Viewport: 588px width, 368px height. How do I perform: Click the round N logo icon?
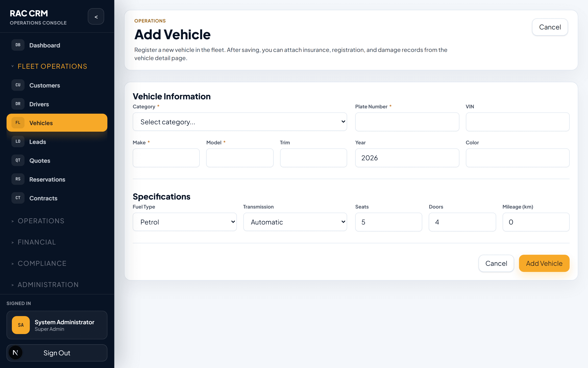tap(15, 353)
